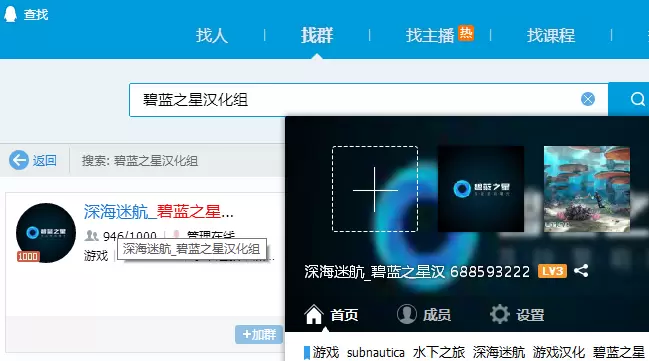Image resolution: width=649 pixels, height=361 pixels.
Task: Click the dashed plus add-photo box
Action: point(375,189)
